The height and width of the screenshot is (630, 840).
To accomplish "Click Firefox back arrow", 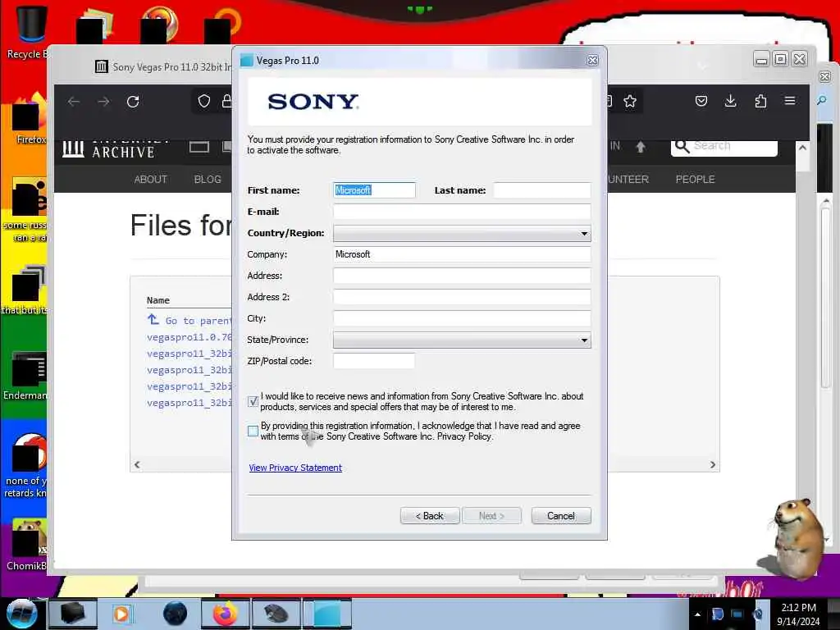I will [74, 101].
